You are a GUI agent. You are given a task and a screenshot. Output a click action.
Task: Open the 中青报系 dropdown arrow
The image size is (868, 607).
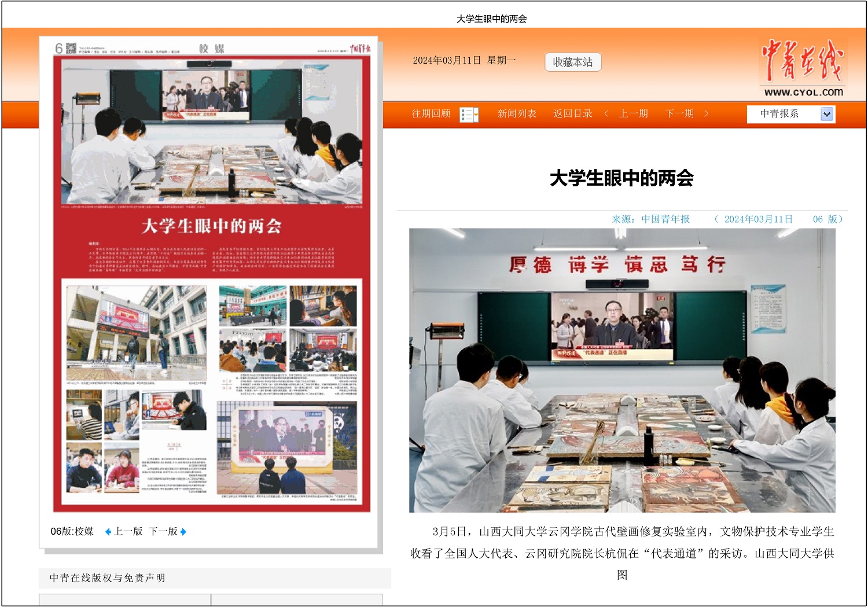pos(827,115)
